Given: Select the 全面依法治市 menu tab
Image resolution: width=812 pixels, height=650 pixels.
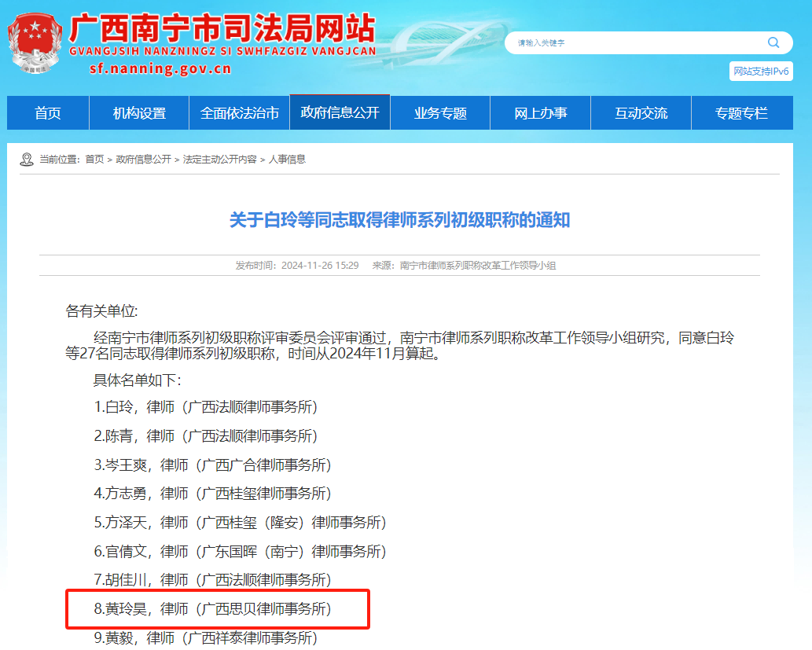Looking at the screenshot, I should point(239,112).
